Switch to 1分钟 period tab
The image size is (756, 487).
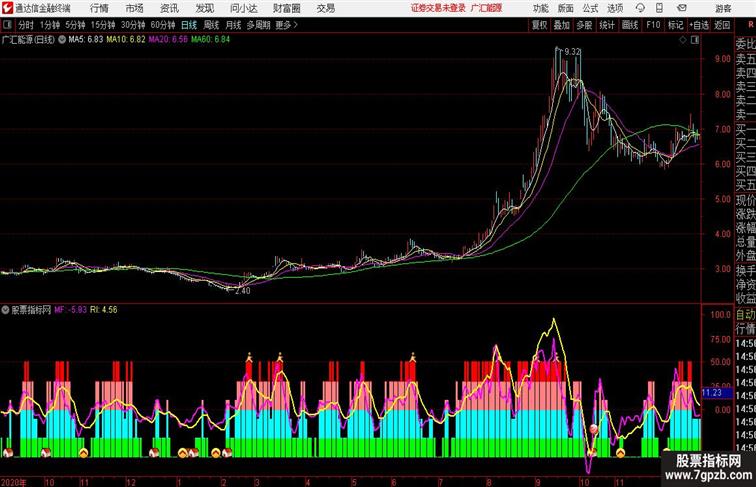click(50, 25)
